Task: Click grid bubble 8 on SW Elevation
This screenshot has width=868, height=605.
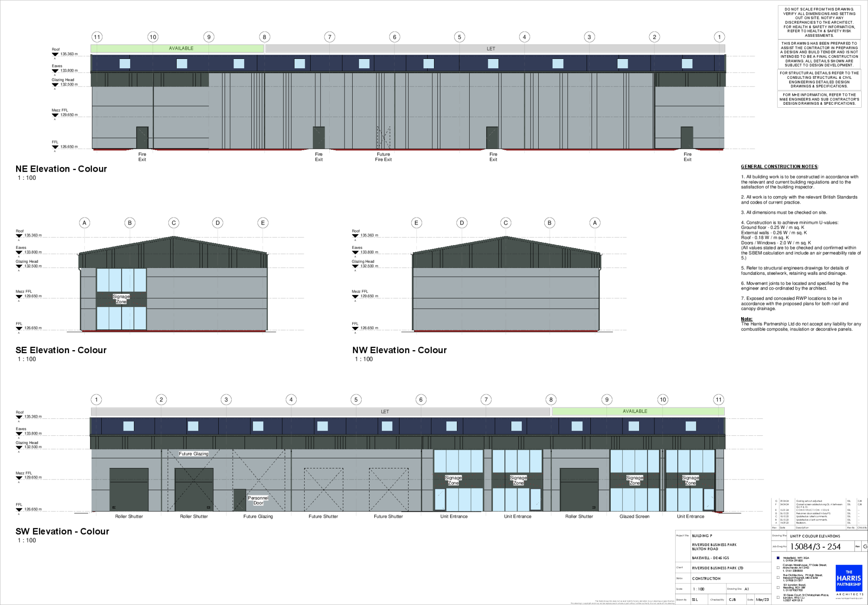Action: click(551, 399)
